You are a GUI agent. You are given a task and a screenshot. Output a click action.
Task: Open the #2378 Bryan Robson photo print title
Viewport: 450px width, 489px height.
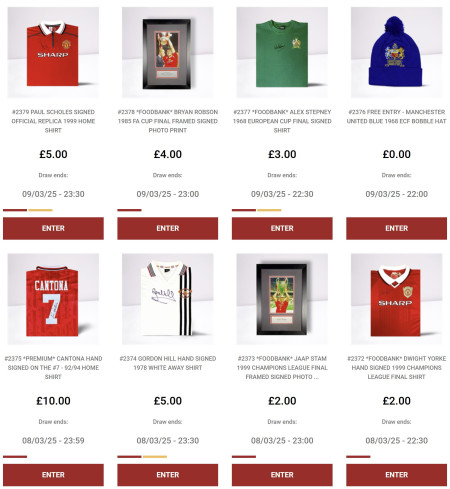click(168, 121)
